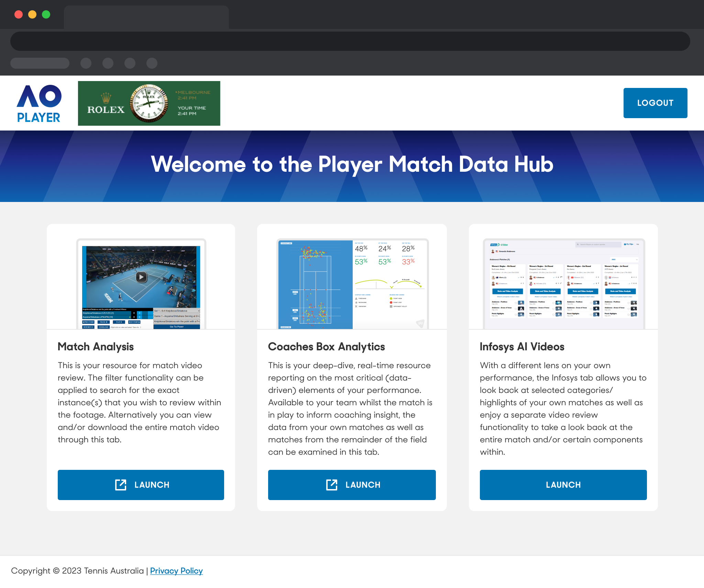This screenshot has height=588, width=704.
Task: Click the Match Analysis heading
Action: [x=96, y=347]
